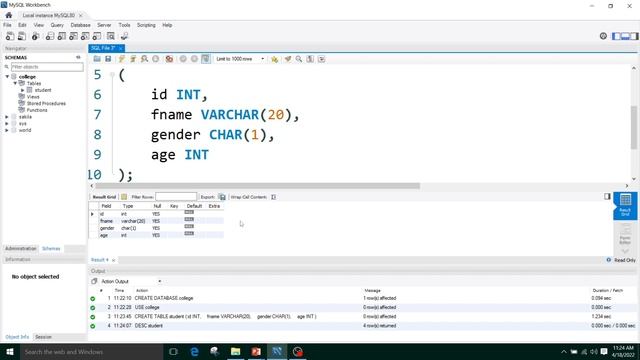Reconnect to DBMS icon
This screenshot has width=640, height=360.
[x=124, y=36]
